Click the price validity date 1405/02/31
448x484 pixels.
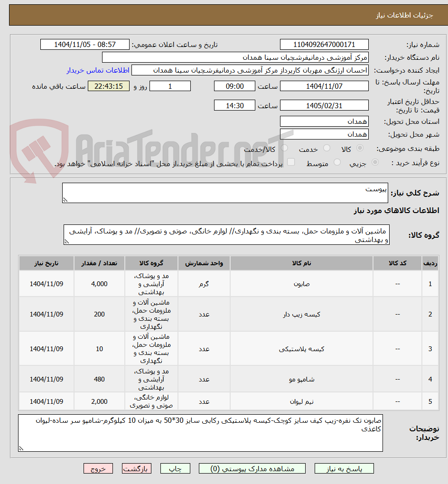324,105
